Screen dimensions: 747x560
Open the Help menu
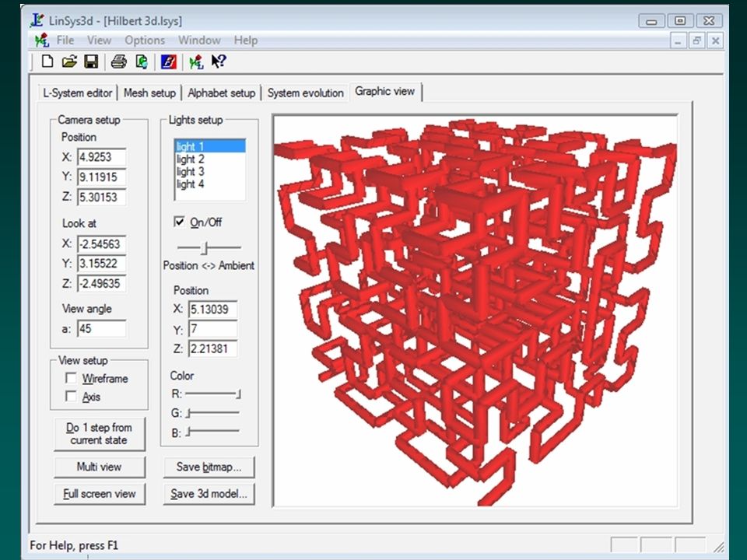coord(246,40)
